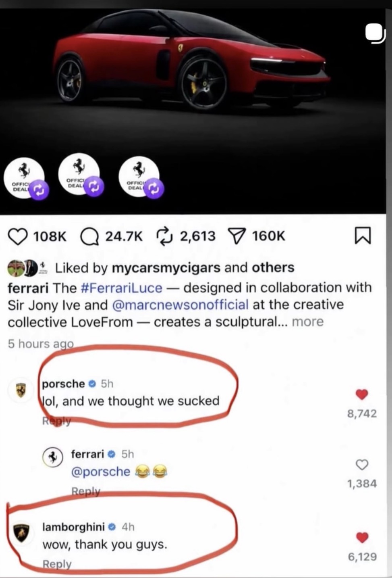The width and height of the screenshot is (392, 578).
Task: Open comments via the speech bubble icon
Action: coord(89,236)
